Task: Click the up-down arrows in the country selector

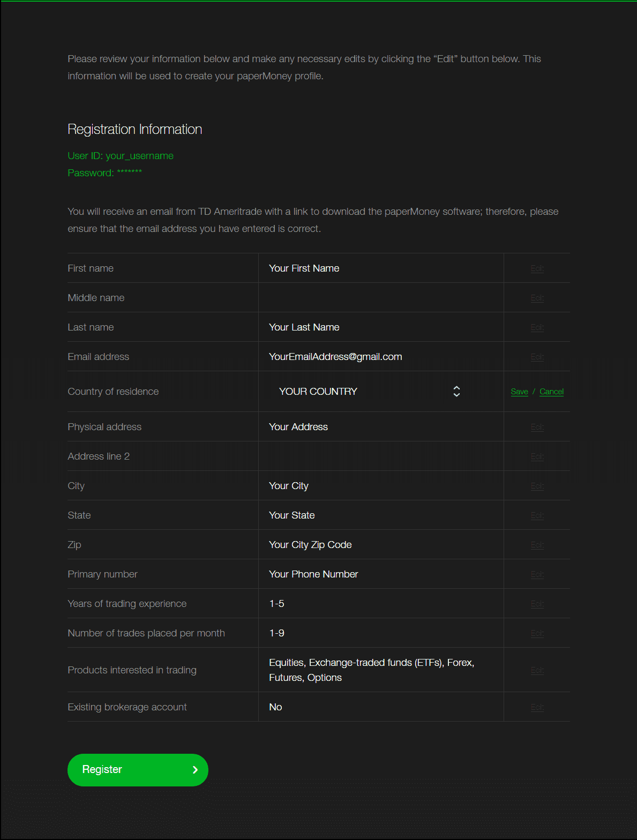Action: coord(456,392)
